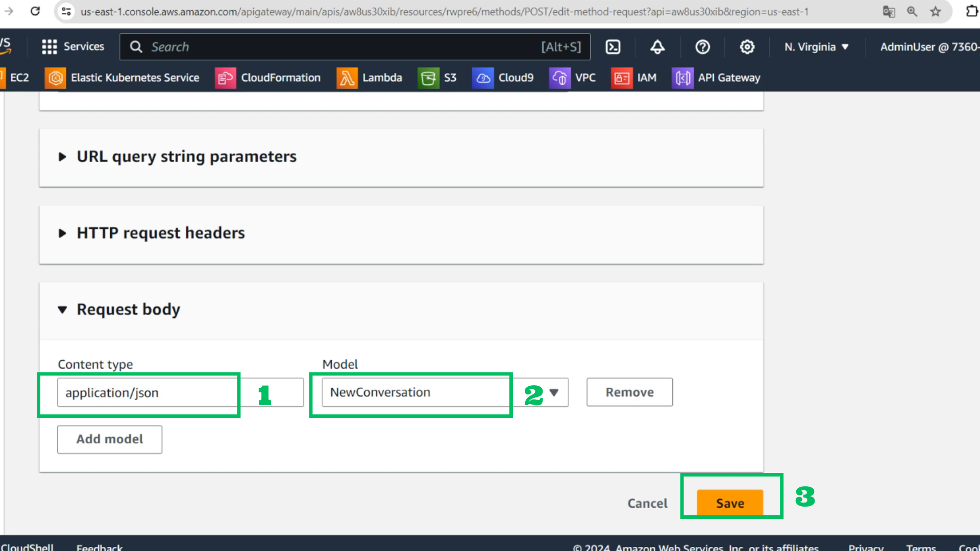Viewport: 980px width, 551px height.
Task: Click the Save button
Action: [x=730, y=503]
